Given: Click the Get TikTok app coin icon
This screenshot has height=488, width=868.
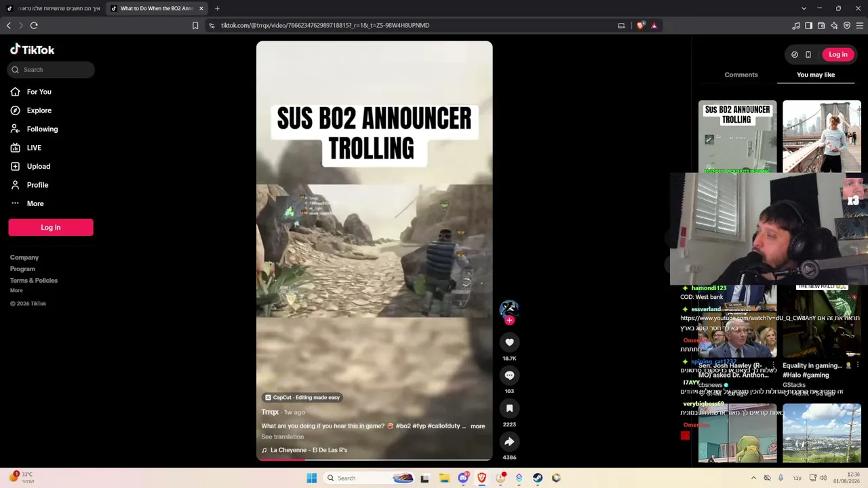Looking at the screenshot, I should click(x=795, y=55).
